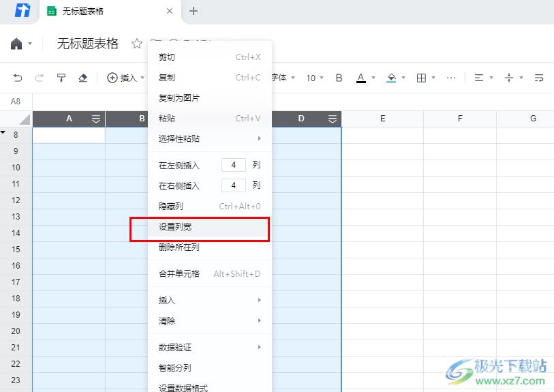Expand the home dropdown arrow
Viewport: 554px width, 392px height.
click(30, 44)
